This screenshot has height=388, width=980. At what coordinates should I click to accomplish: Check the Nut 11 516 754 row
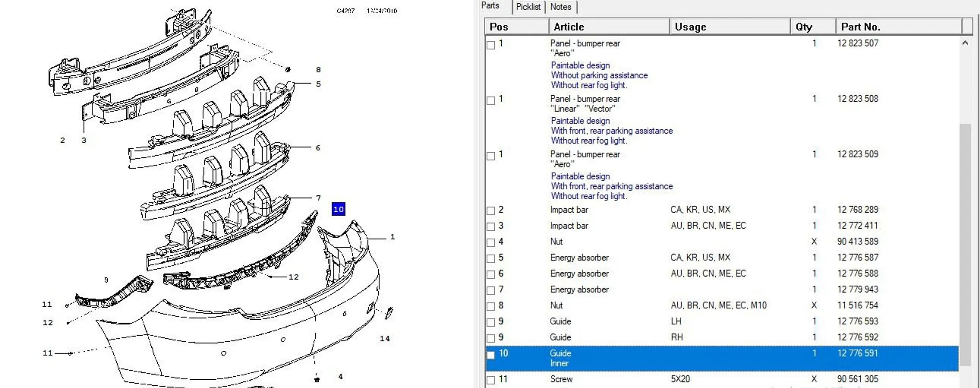[491, 306]
